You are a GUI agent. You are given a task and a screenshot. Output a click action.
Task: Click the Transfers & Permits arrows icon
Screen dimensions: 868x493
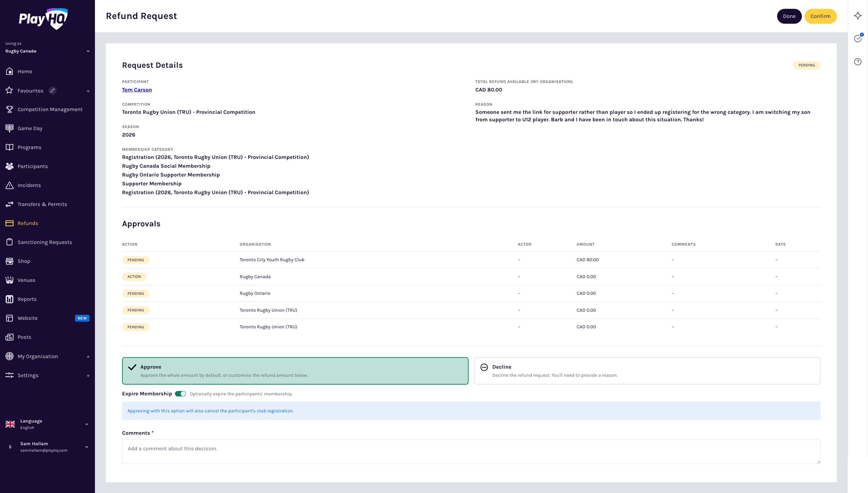9,204
